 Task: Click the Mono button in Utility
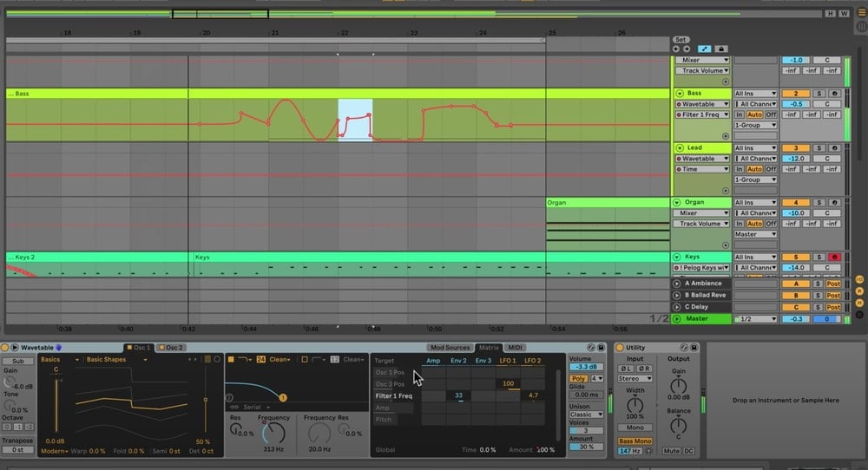635,428
